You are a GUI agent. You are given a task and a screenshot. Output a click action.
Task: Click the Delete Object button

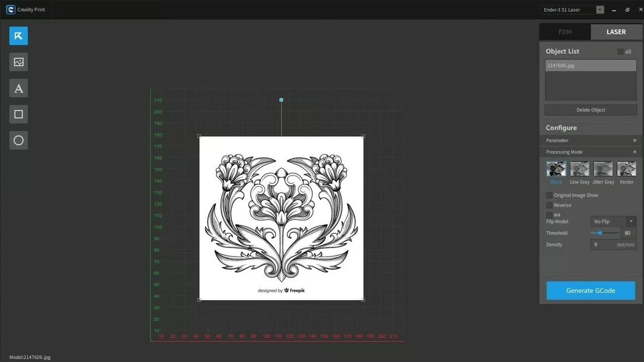[591, 110]
